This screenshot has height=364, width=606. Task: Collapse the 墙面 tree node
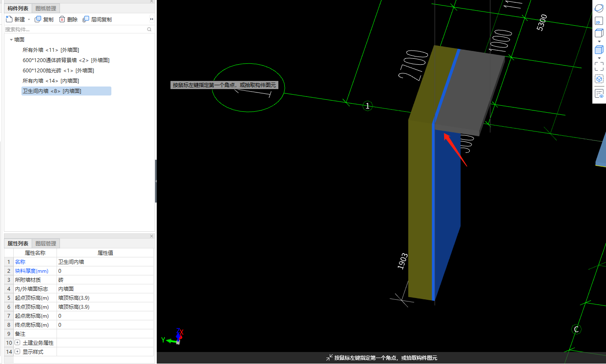coord(11,39)
